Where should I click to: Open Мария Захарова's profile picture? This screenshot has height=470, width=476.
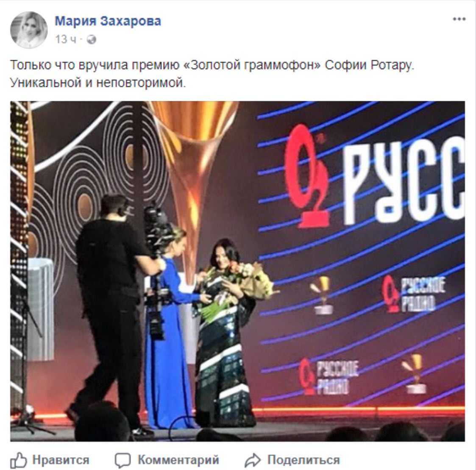[29, 30]
